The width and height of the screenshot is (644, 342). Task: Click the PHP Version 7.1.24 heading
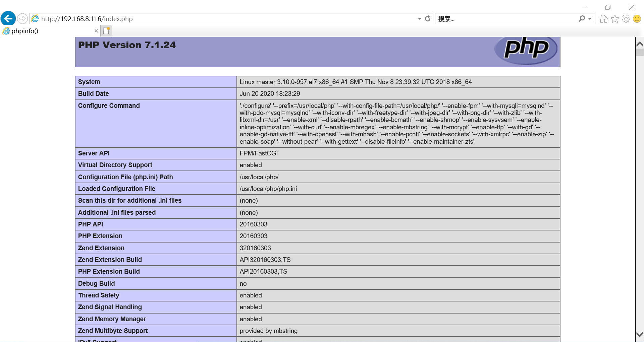(127, 45)
